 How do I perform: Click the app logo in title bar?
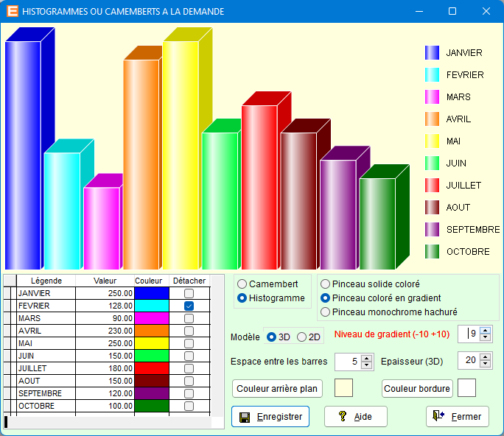tap(12, 12)
